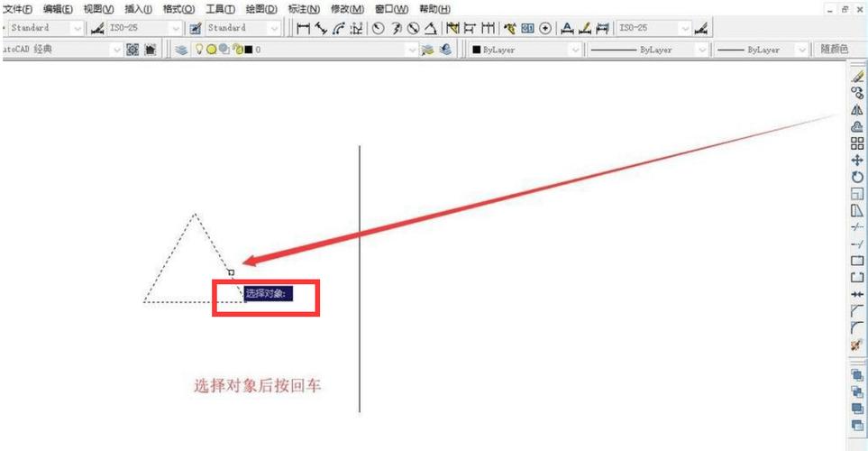Image resolution: width=868 pixels, height=451 pixels.
Task: Open the 绘图(D) menu
Action: [261, 9]
